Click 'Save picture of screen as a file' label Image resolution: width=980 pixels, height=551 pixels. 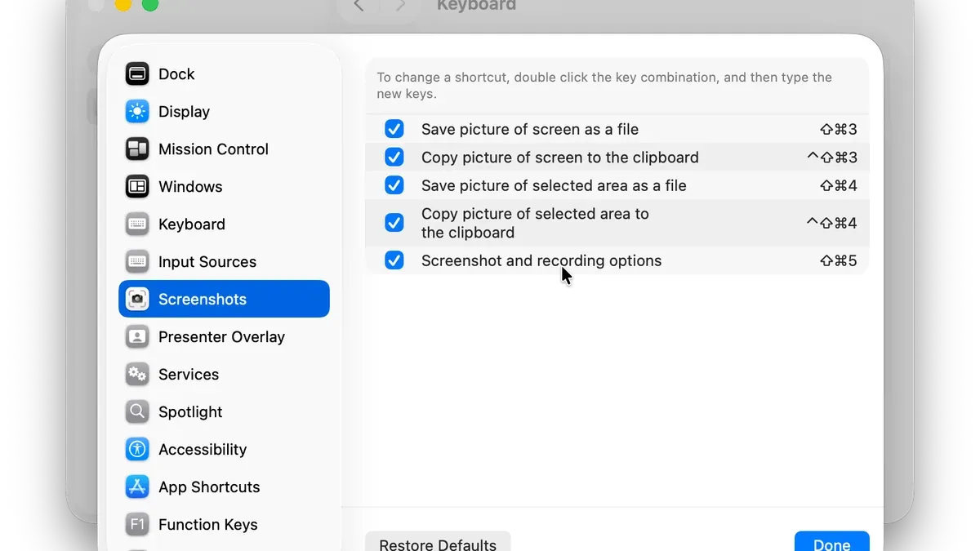pyautogui.click(x=530, y=129)
